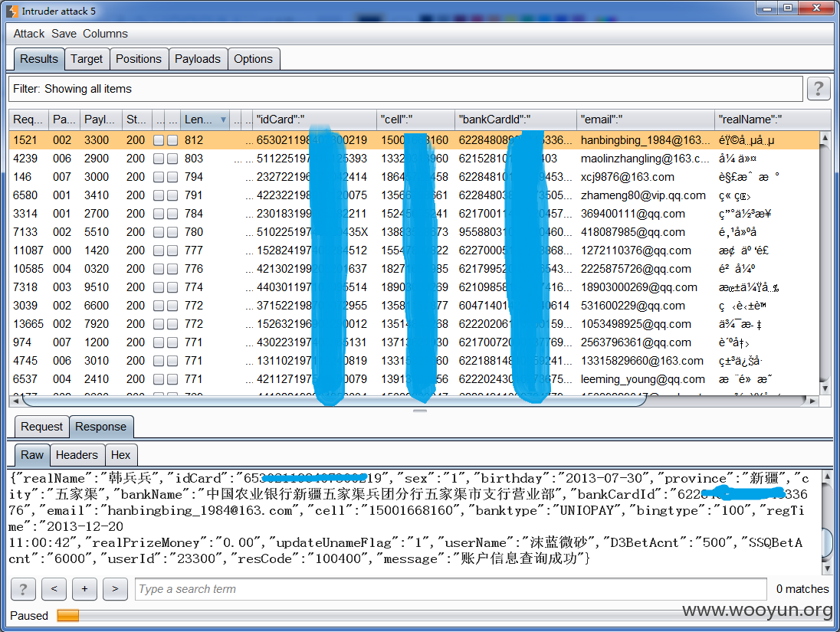Sort by the St status column header
Viewport: 840px width, 632px height.
[136, 120]
